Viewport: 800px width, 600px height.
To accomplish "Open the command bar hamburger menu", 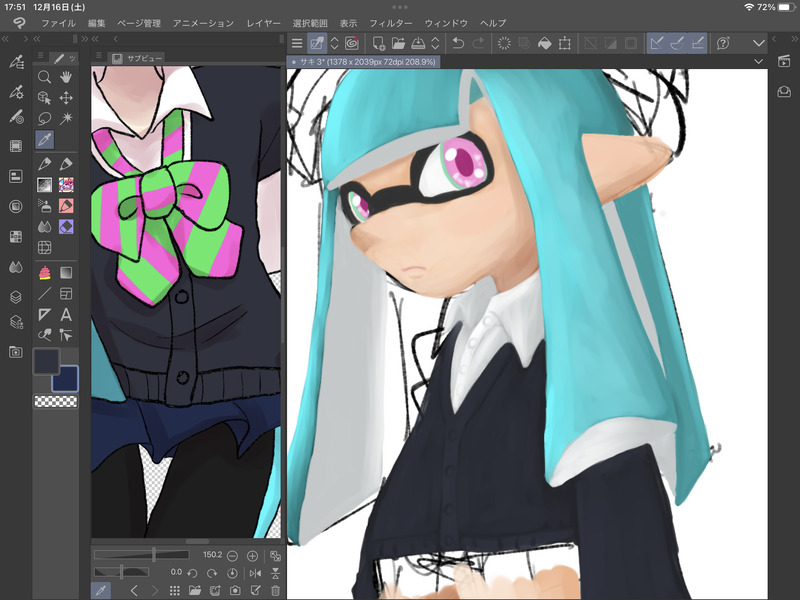I will click(x=297, y=43).
